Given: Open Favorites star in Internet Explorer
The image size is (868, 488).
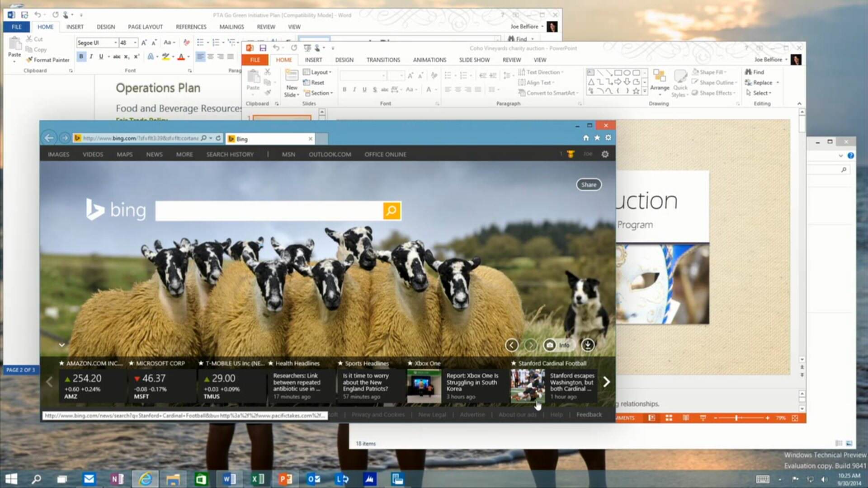Looking at the screenshot, I should (597, 138).
